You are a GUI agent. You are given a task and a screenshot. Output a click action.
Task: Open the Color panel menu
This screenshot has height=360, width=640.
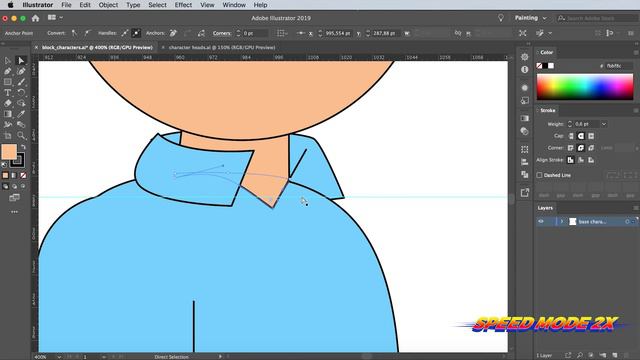pos(636,52)
